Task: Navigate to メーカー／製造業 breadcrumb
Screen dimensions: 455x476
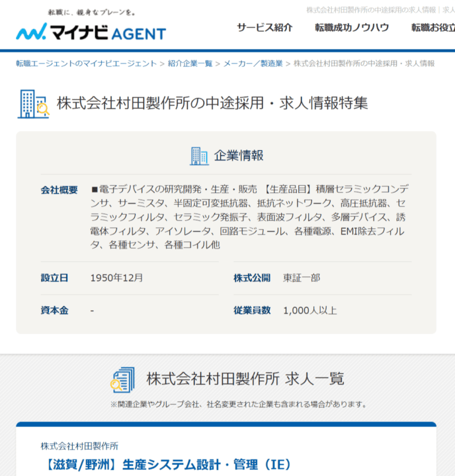Action: (253, 63)
